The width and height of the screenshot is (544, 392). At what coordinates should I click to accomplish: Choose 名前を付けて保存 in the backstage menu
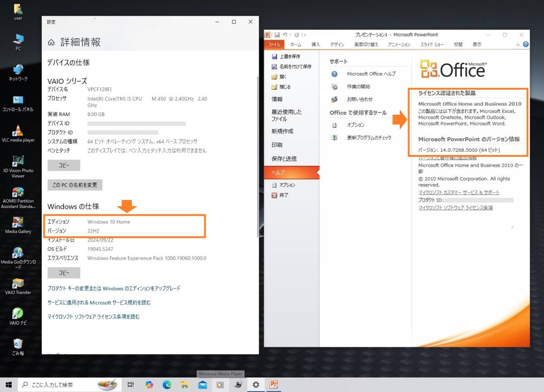point(291,67)
